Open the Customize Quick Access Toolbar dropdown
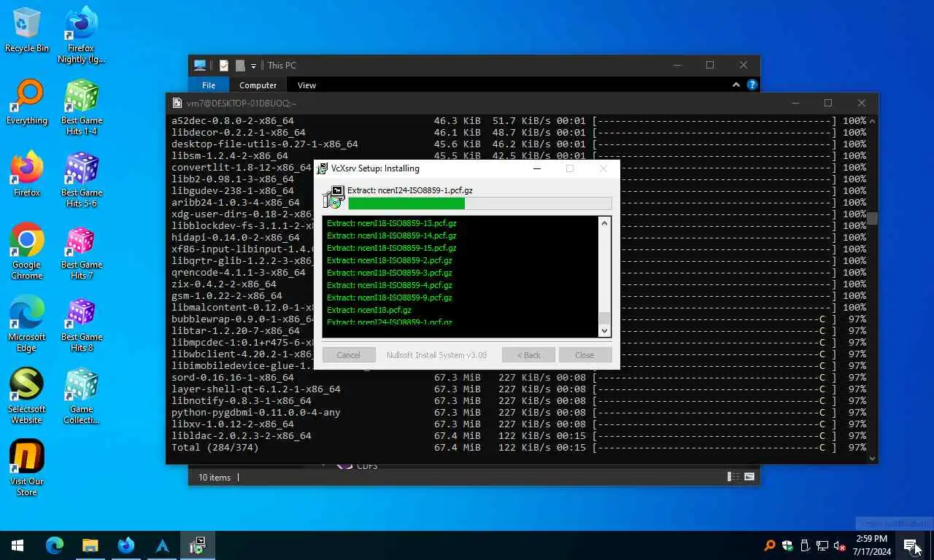The image size is (934, 560). (253, 66)
